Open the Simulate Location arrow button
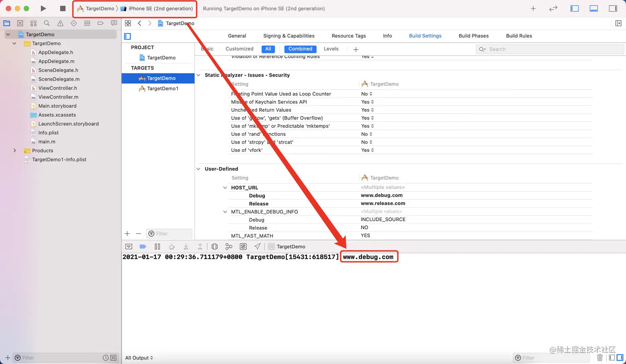The image size is (626, 364). [258, 247]
